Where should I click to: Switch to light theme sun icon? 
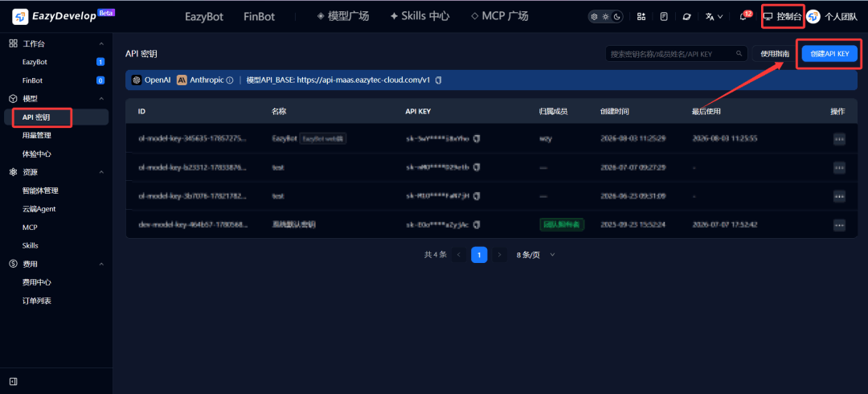coord(606,17)
